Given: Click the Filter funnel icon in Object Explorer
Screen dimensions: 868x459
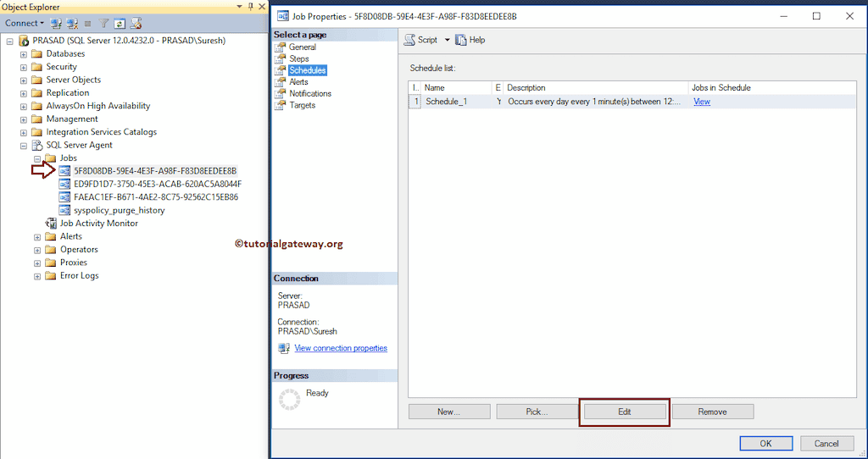Looking at the screenshot, I should 103,23.
